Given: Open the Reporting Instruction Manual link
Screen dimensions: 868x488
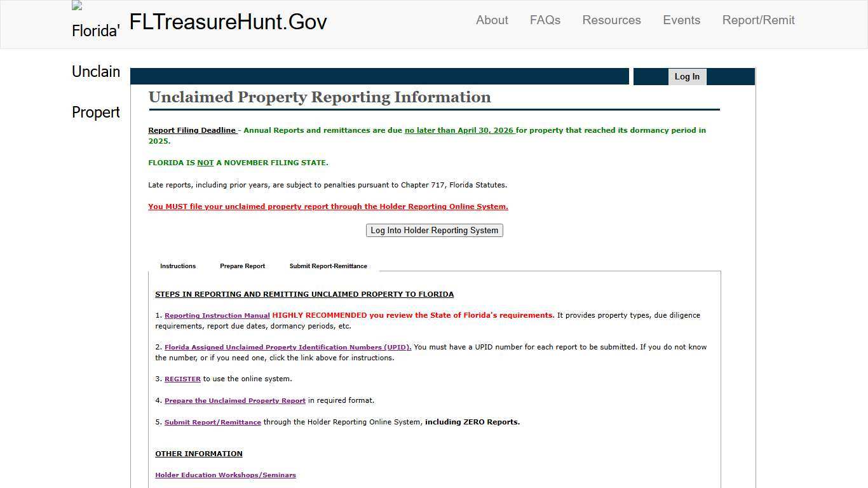Looking at the screenshot, I should point(217,315).
